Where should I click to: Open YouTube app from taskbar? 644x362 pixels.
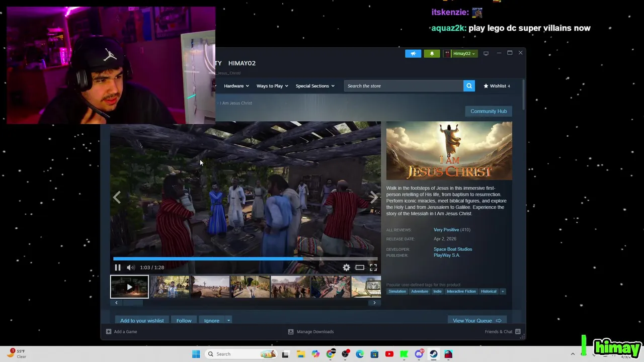click(x=389, y=354)
